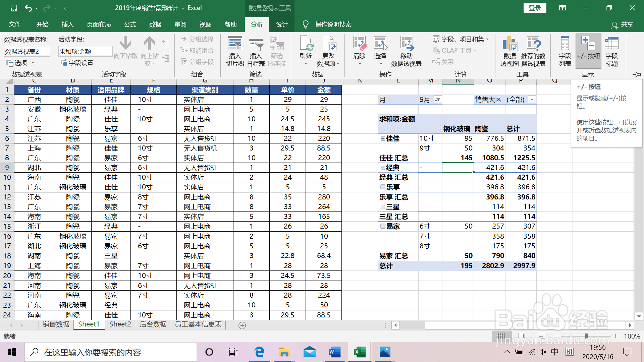Click the Ribbon Display Options icon
This screenshot has width=644, height=362.
click(x=562, y=8)
